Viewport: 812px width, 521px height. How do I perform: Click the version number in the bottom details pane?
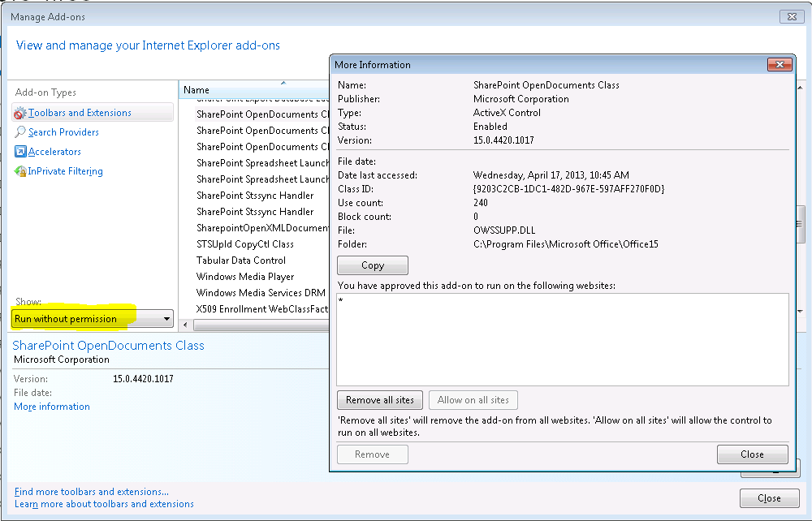coord(143,379)
